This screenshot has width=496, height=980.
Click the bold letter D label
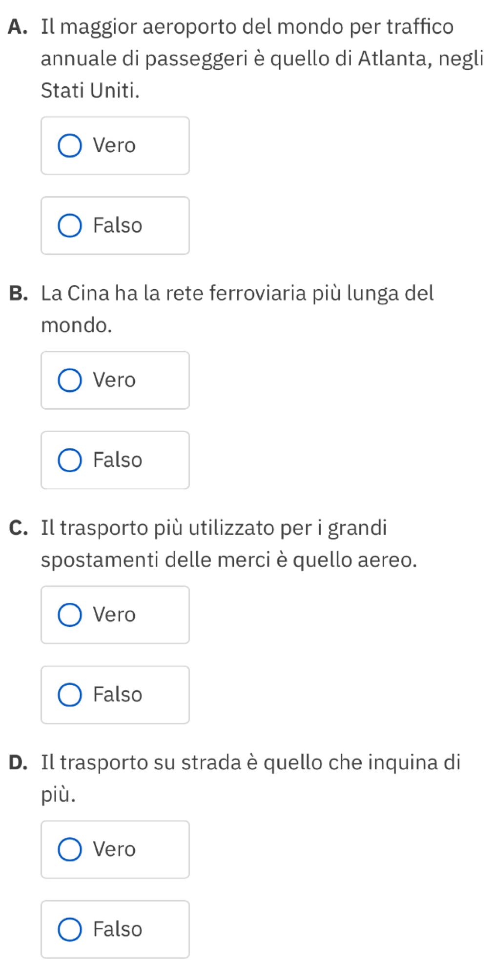click(x=18, y=763)
